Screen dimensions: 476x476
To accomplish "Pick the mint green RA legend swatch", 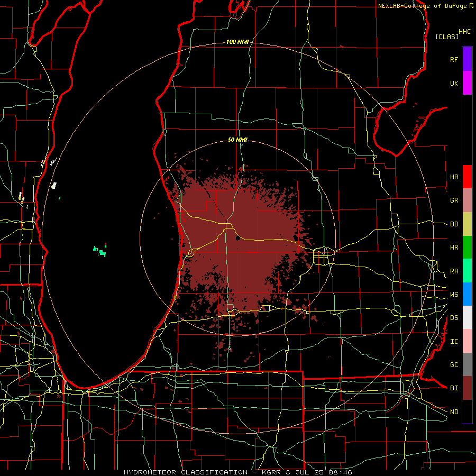I will point(467,271).
